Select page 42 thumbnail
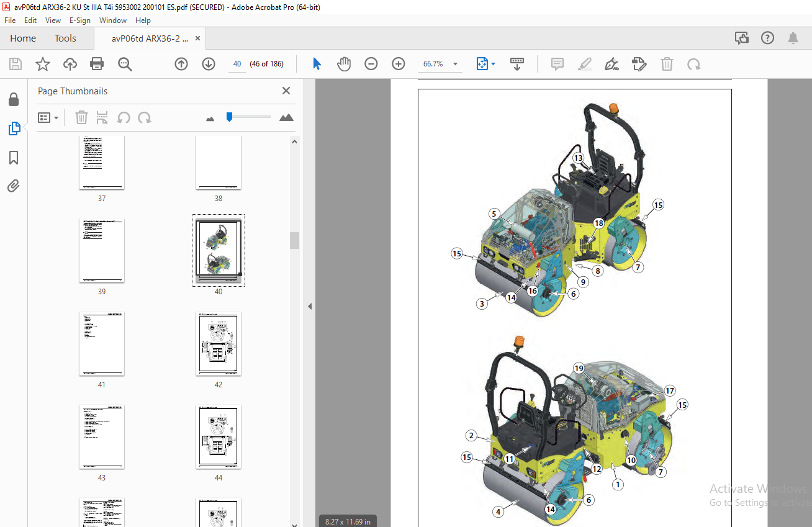This screenshot has width=812, height=527. click(219, 344)
